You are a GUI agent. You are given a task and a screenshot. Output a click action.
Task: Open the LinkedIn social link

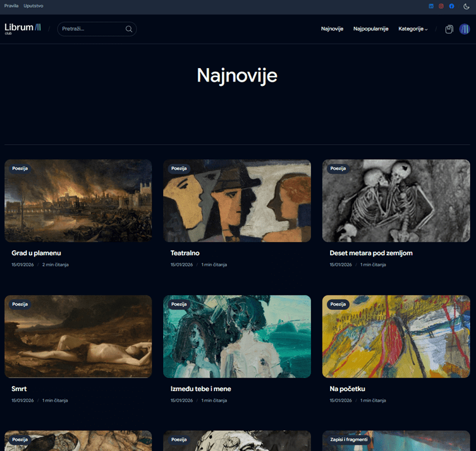[x=431, y=6]
